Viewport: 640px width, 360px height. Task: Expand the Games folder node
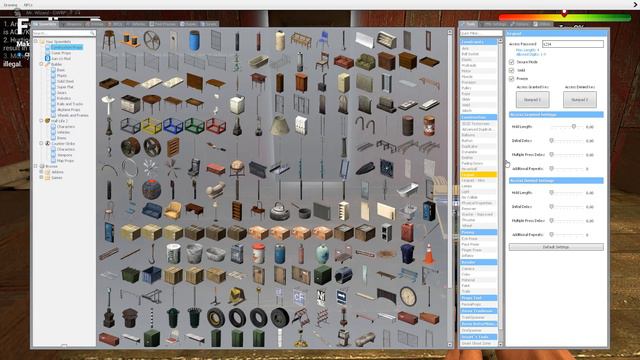(x=41, y=178)
